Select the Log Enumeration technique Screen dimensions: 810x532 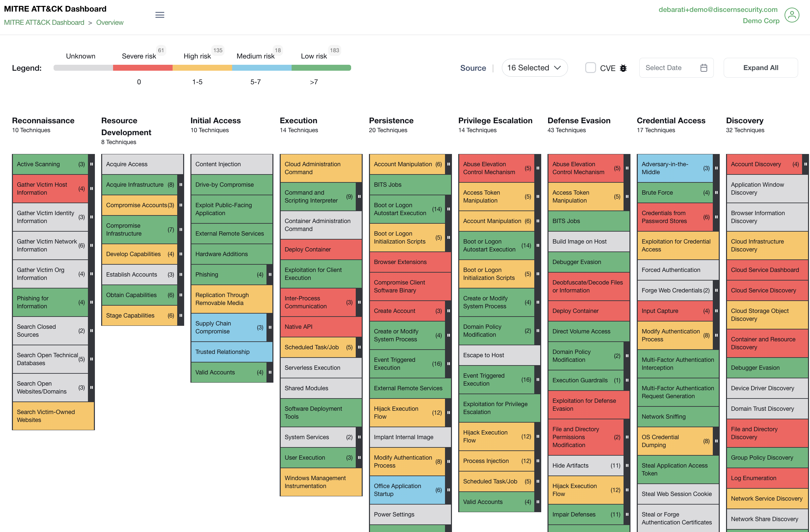[767, 478]
